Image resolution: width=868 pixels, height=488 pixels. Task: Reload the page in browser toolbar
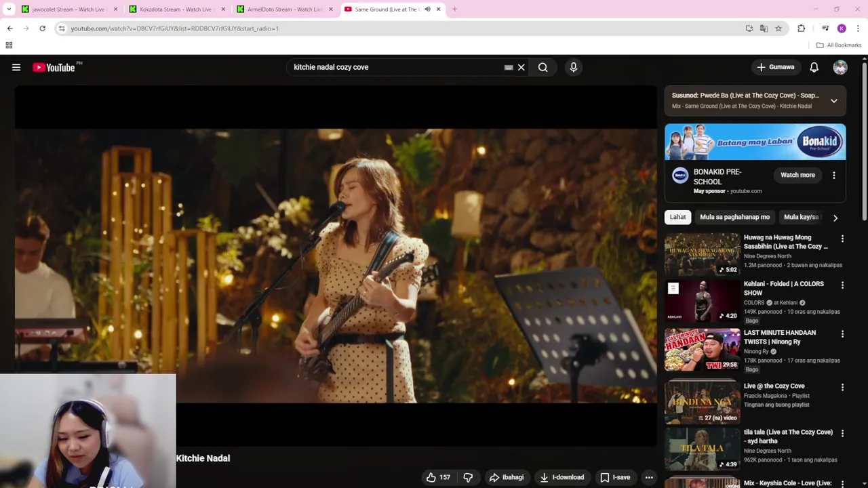42,28
